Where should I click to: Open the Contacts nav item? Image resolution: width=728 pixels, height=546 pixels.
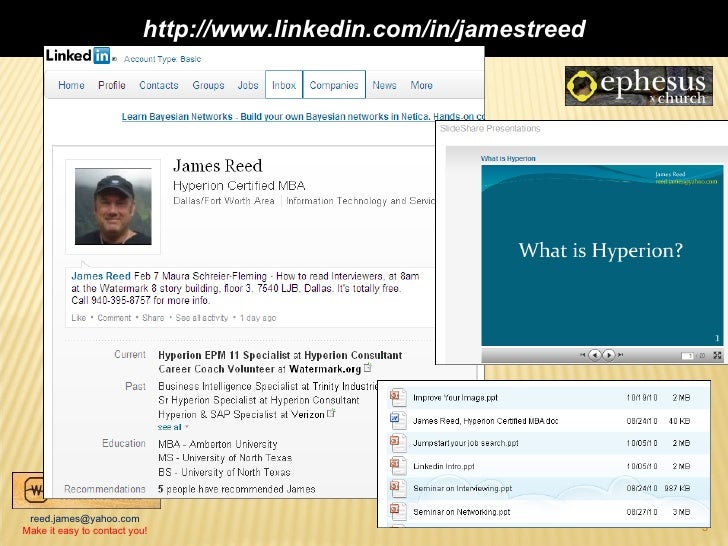tap(159, 85)
